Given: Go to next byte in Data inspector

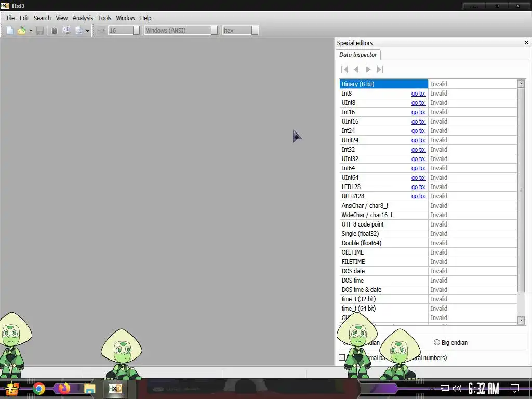Looking at the screenshot, I should (x=368, y=69).
